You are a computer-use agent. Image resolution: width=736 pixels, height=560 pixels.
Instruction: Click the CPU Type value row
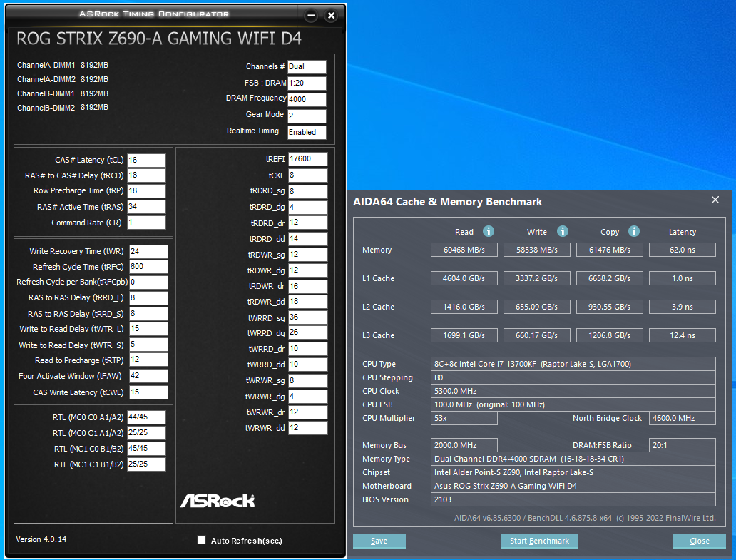(x=573, y=364)
